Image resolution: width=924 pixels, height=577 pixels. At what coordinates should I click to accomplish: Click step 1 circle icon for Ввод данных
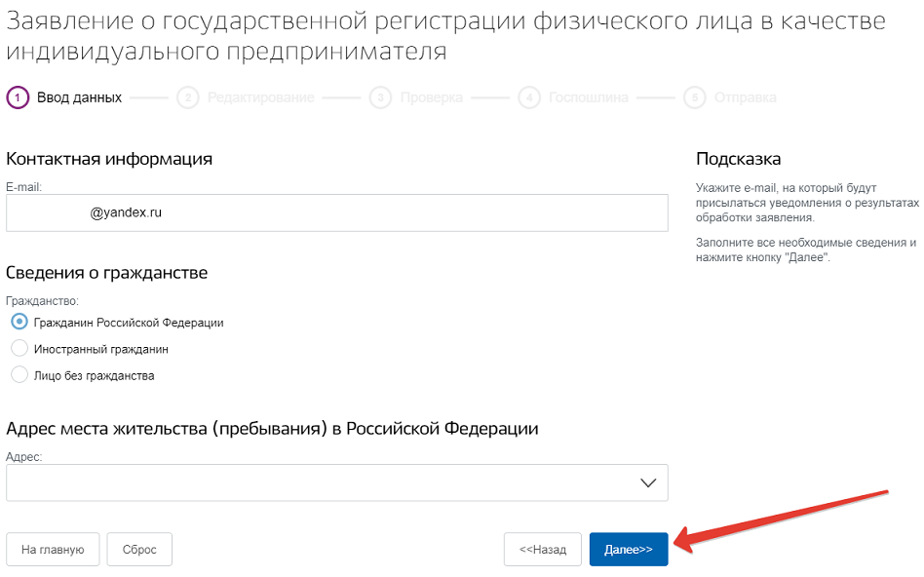(18, 97)
